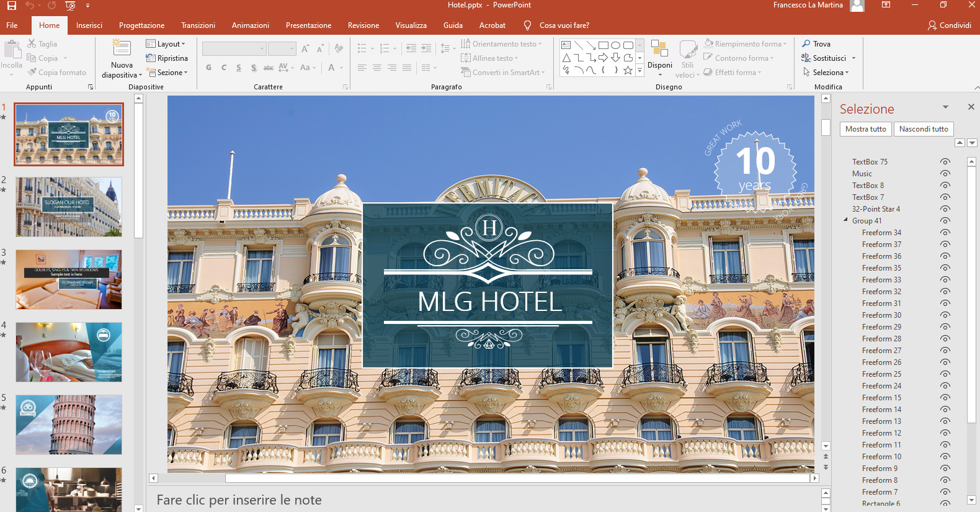Screen dimensions: 980x512
Task: Switch to the Progettazione tab
Action: pyautogui.click(x=141, y=25)
